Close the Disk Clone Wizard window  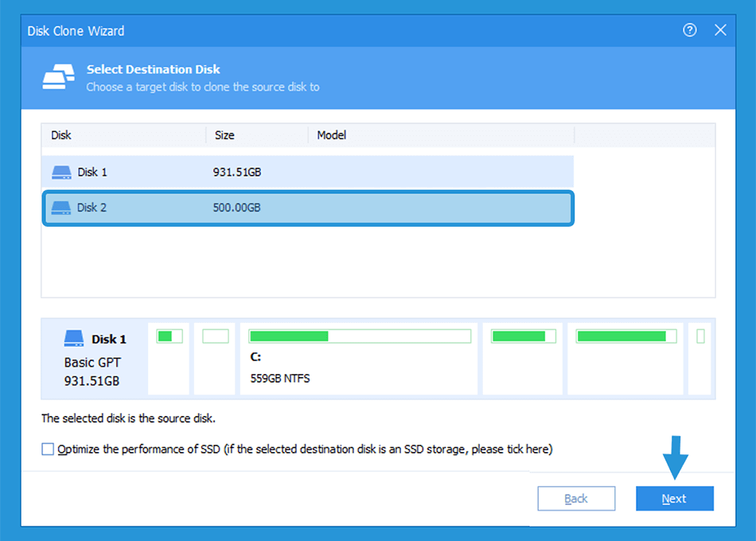tap(720, 30)
